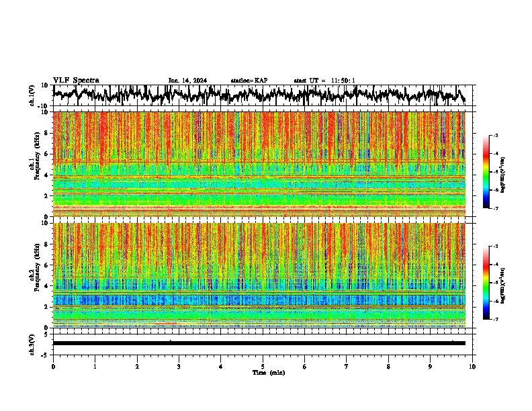Click the ch.3(V) black waveform bar
532x411 pixels.
(259, 343)
